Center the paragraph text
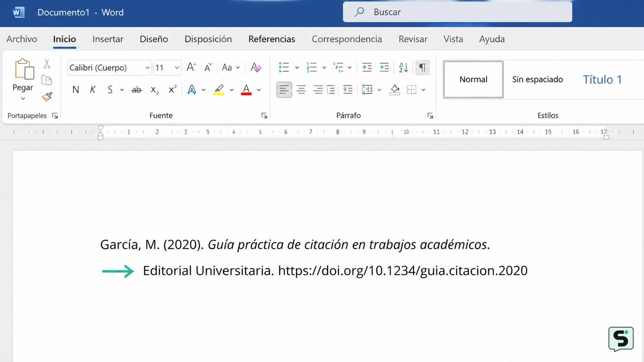Viewport: 644px width, 362px height. [x=301, y=89]
